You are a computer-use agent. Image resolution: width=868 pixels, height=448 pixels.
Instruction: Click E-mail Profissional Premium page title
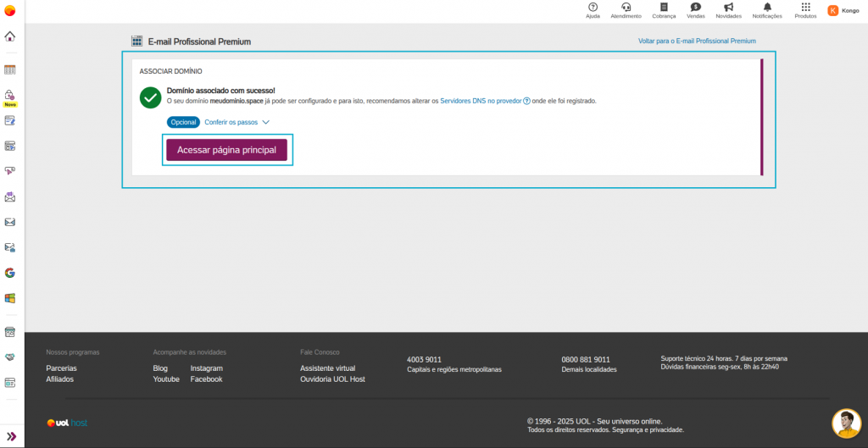[x=199, y=41]
